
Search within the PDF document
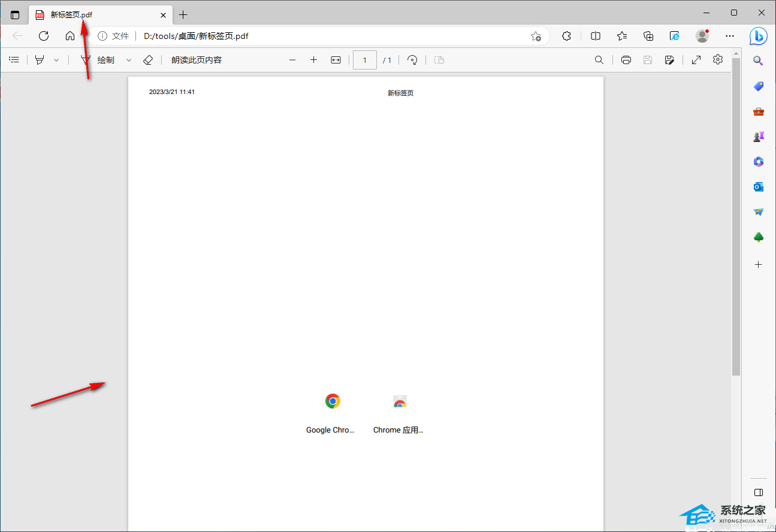point(599,60)
